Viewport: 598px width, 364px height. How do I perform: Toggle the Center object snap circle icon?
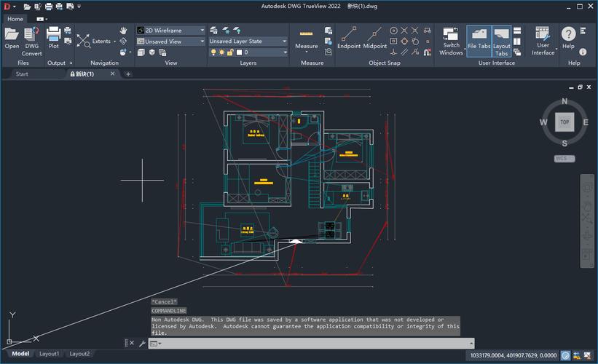coord(393,31)
